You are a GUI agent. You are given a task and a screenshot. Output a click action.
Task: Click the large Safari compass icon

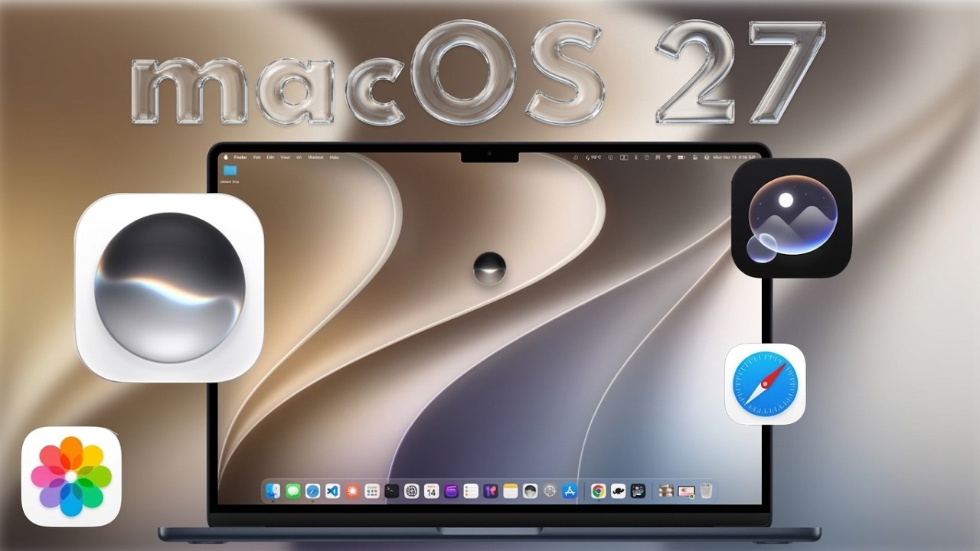[765, 383]
